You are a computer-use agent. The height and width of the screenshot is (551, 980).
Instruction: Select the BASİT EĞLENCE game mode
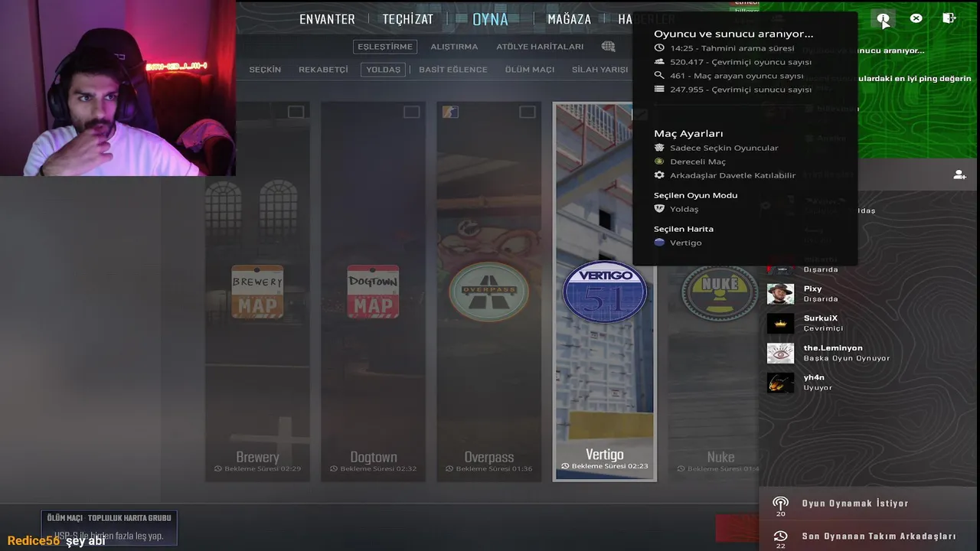point(452,70)
